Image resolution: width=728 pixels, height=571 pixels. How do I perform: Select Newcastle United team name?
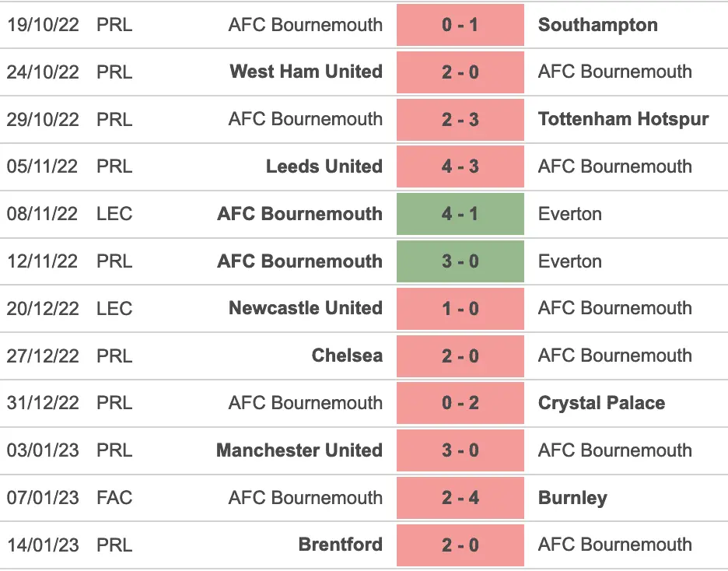tap(305, 308)
